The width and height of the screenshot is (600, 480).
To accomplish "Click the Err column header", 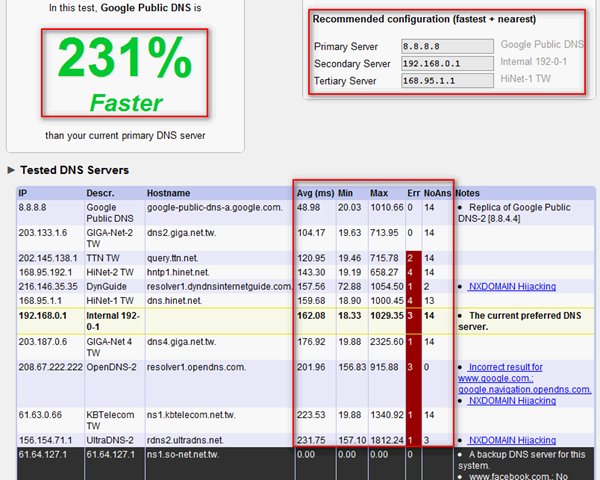I will 413,192.
